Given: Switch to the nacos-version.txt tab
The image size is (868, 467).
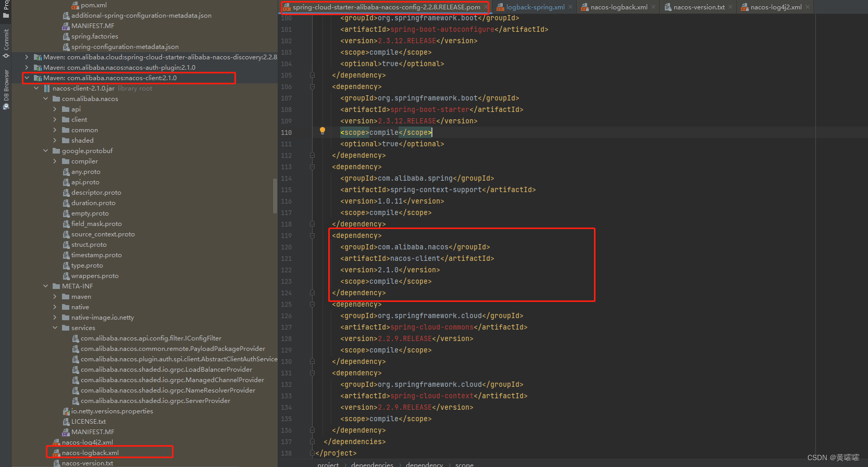Looking at the screenshot, I should 699,7.
